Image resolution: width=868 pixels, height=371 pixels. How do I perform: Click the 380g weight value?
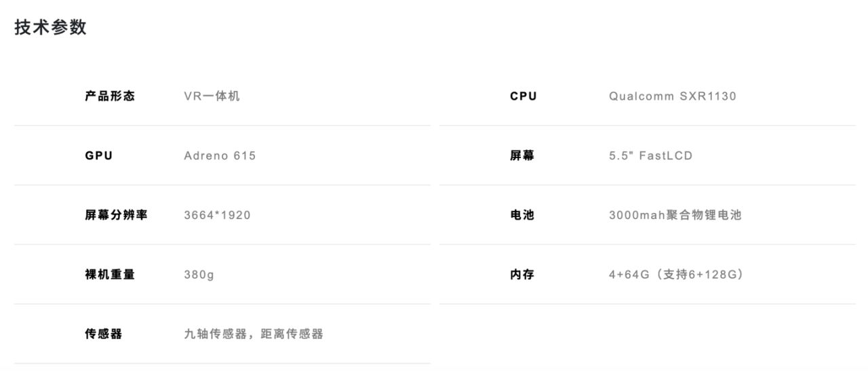[x=199, y=275]
